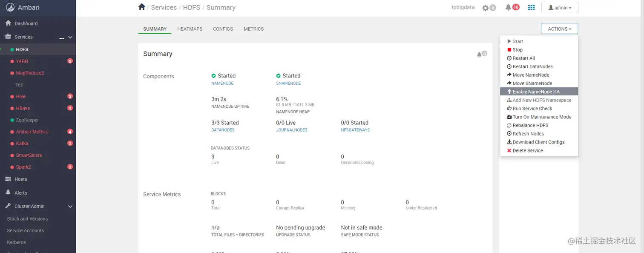Open the Services ellipsis actions
644x253 pixels.
pyautogui.click(x=61, y=37)
